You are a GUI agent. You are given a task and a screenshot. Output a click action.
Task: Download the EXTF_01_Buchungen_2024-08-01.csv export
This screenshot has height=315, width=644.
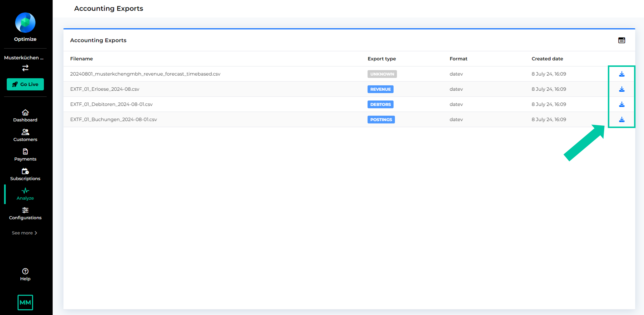pos(621,120)
